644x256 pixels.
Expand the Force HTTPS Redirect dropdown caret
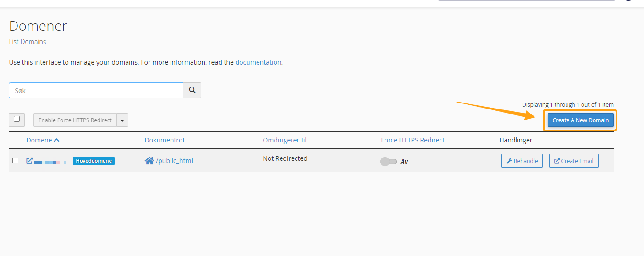coord(122,120)
